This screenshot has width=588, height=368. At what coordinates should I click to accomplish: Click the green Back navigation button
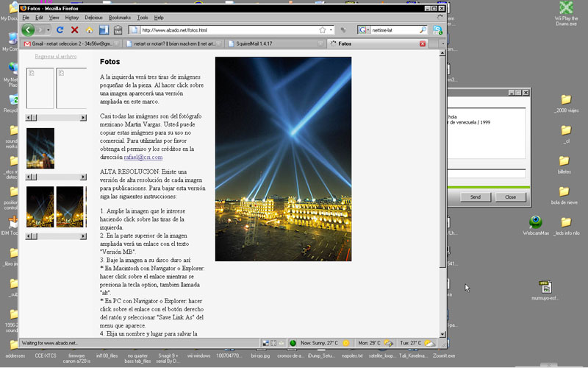[x=28, y=30]
